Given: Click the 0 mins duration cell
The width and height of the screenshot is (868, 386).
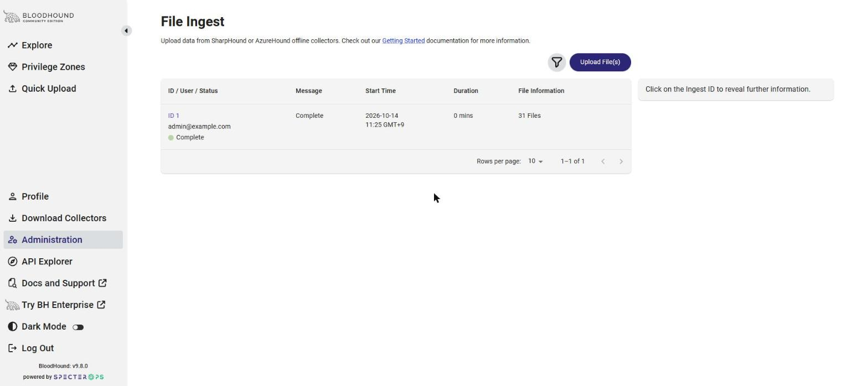Looking at the screenshot, I should point(463,116).
